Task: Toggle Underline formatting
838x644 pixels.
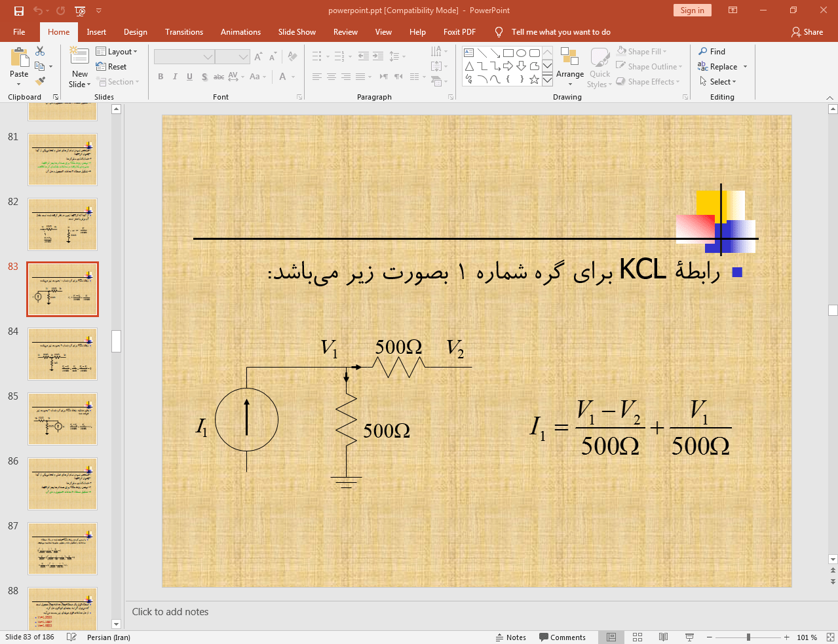Action: click(x=189, y=77)
